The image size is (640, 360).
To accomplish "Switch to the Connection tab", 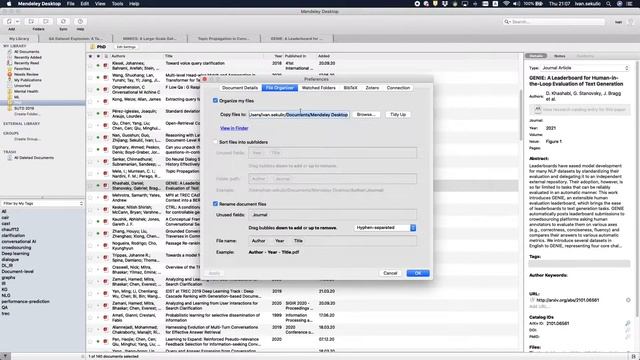I will 398,88.
